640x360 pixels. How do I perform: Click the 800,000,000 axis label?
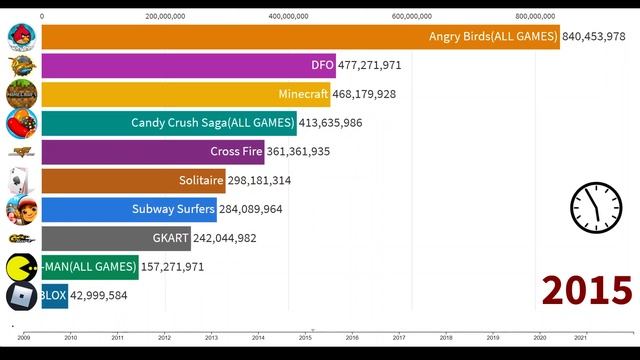pos(535,16)
